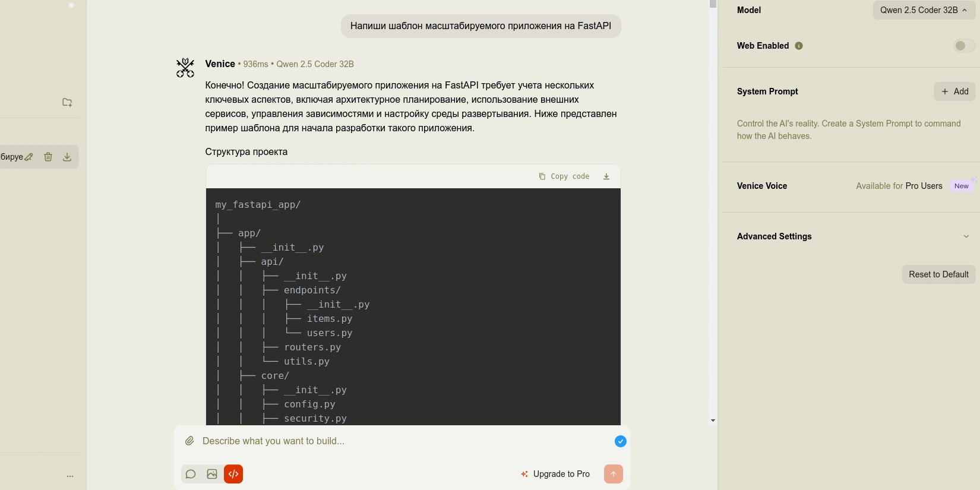Image resolution: width=980 pixels, height=490 pixels.
Task: Open the Qwen 2.5 Coder 32B model dropdown
Action: [x=923, y=10]
